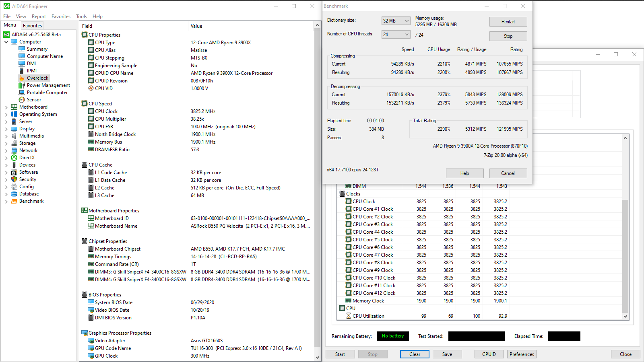644x362 pixels.
Task: Cancel the 7-Zip Benchmark dialog
Action: (x=508, y=173)
